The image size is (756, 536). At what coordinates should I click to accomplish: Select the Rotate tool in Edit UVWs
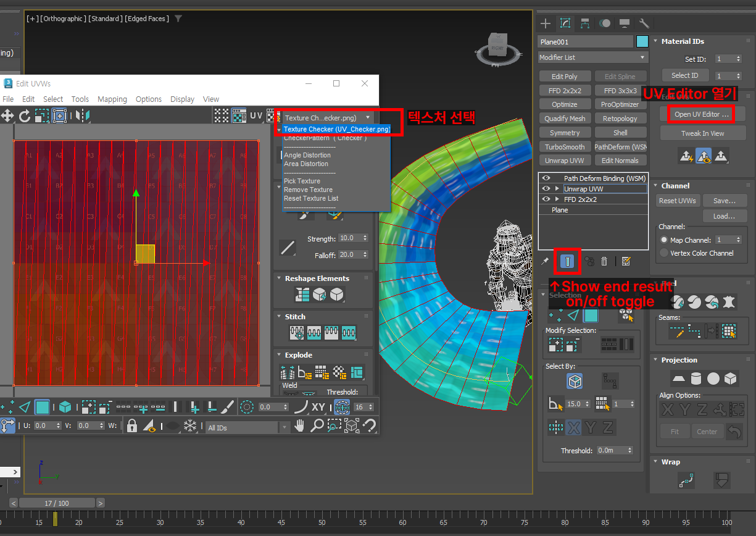click(x=25, y=115)
